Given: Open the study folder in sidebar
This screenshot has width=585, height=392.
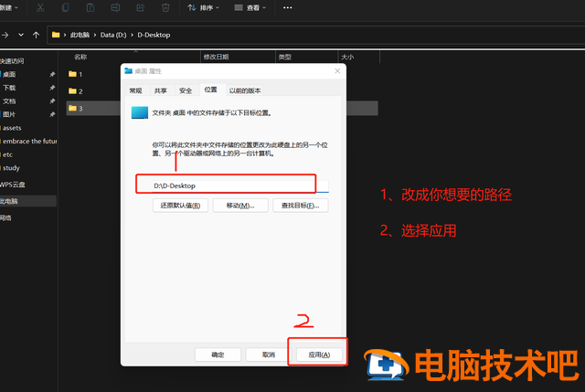Looking at the screenshot, I should tap(11, 168).
